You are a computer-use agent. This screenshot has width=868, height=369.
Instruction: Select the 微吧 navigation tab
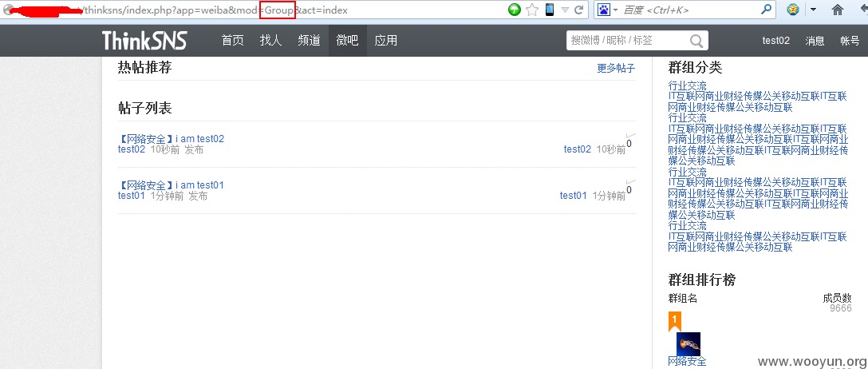(x=348, y=41)
